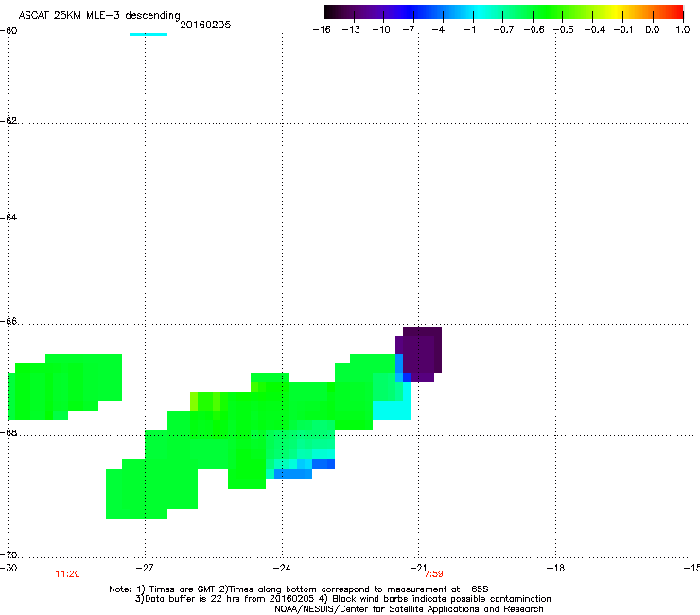The height and width of the screenshot is (615, 700).
Task: Click the isolated green data patch at left edge
Action: pos(64,387)
